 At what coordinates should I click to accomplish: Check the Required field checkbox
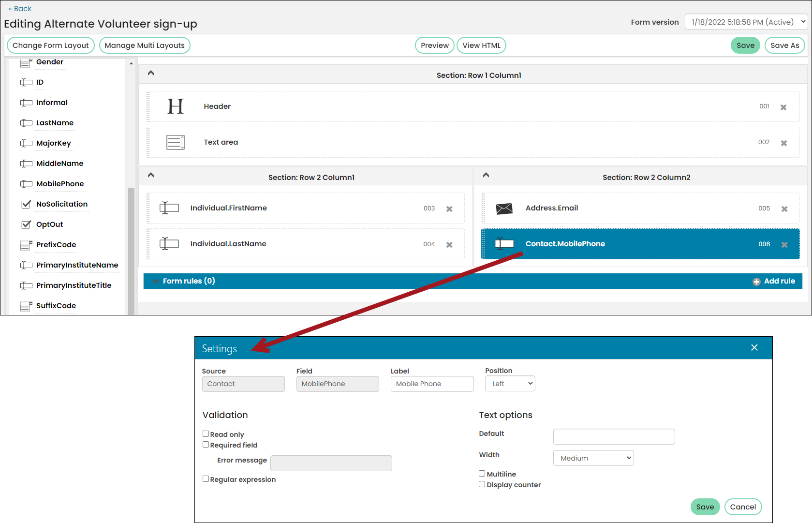[206, 445]
